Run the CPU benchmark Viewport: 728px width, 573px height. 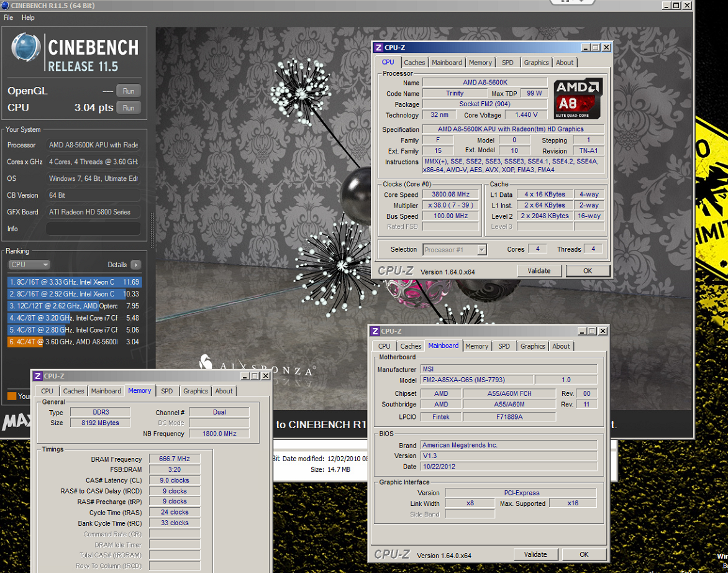coord(129,108)
